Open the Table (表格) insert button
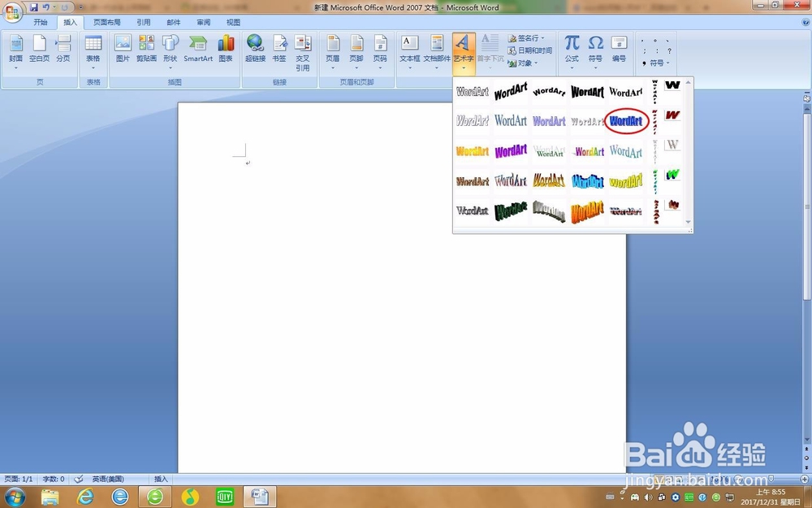The width and height of the screenshot is (812, 508). pyautogui.click(x=93, y=51)
